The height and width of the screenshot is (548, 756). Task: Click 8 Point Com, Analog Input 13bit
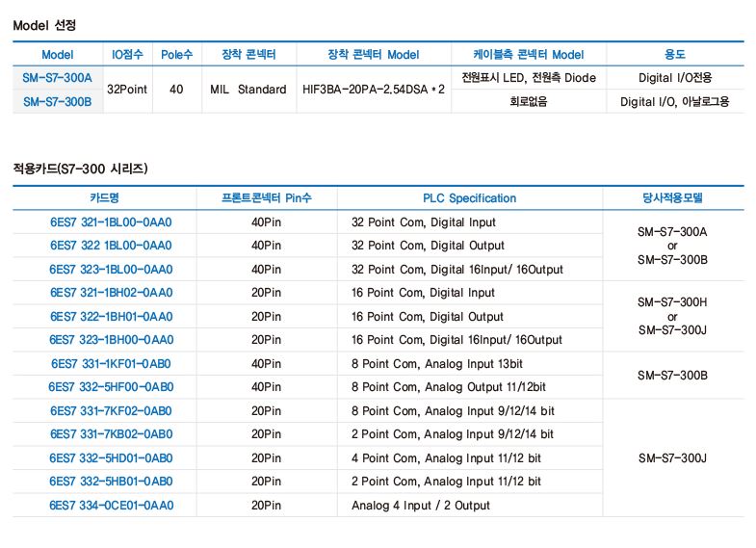click(437, 364)
